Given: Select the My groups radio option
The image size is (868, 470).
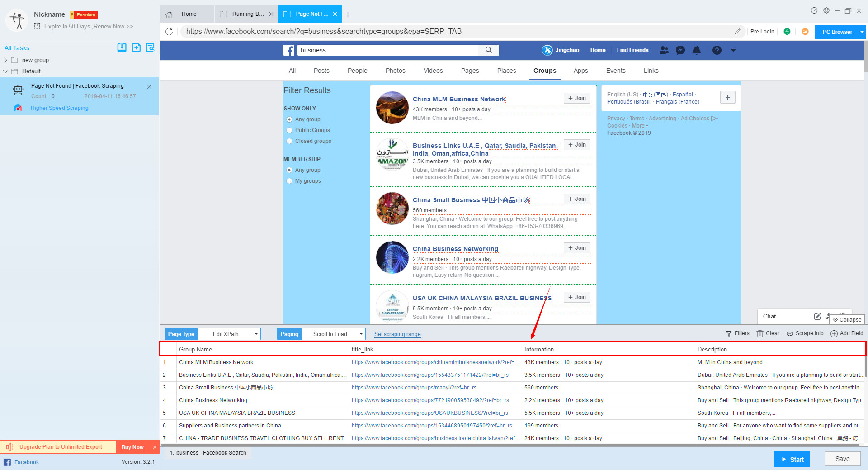Looking at the screenshot, I should click(289, 181).
